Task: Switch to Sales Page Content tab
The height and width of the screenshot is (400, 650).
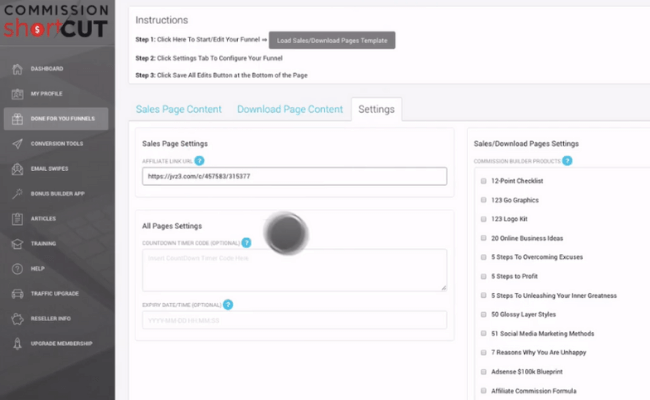Action: [x=179, y=109]
